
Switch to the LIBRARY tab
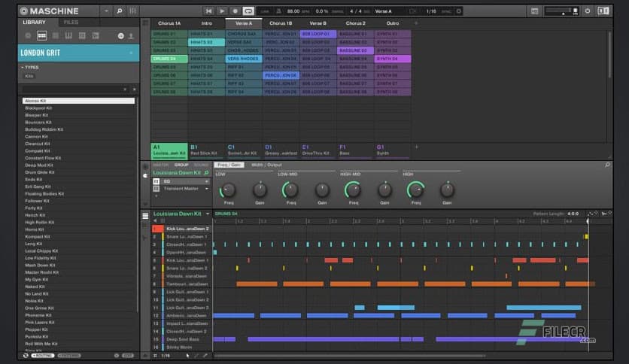coord(34,22)
